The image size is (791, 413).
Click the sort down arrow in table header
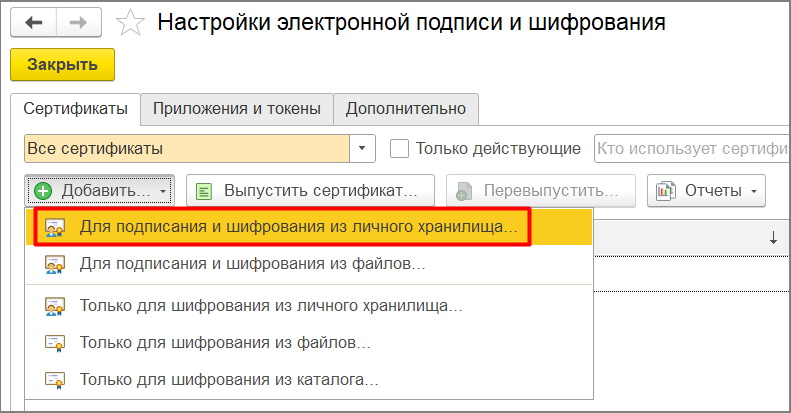[773, 238]
